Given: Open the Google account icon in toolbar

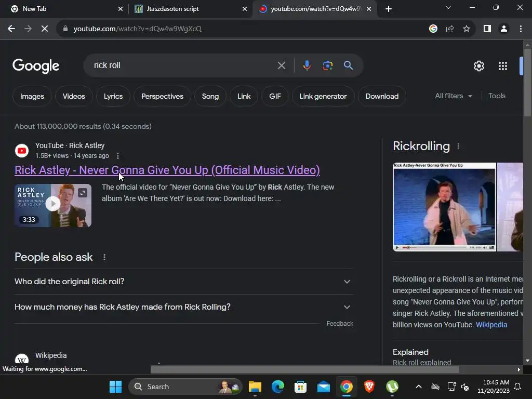Looking at the screenshot, I should point(433,29).
